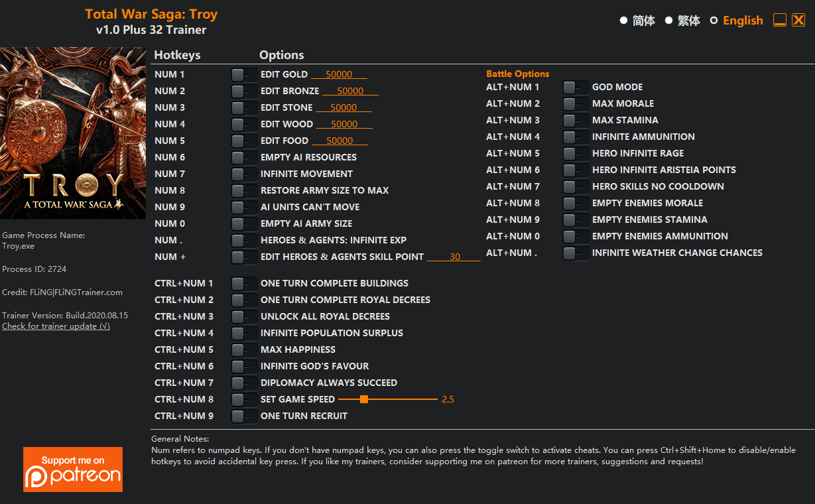This screenshot has height=504, width=815.
Task: Select 繁体 language radio button
Action: (668, 21)
